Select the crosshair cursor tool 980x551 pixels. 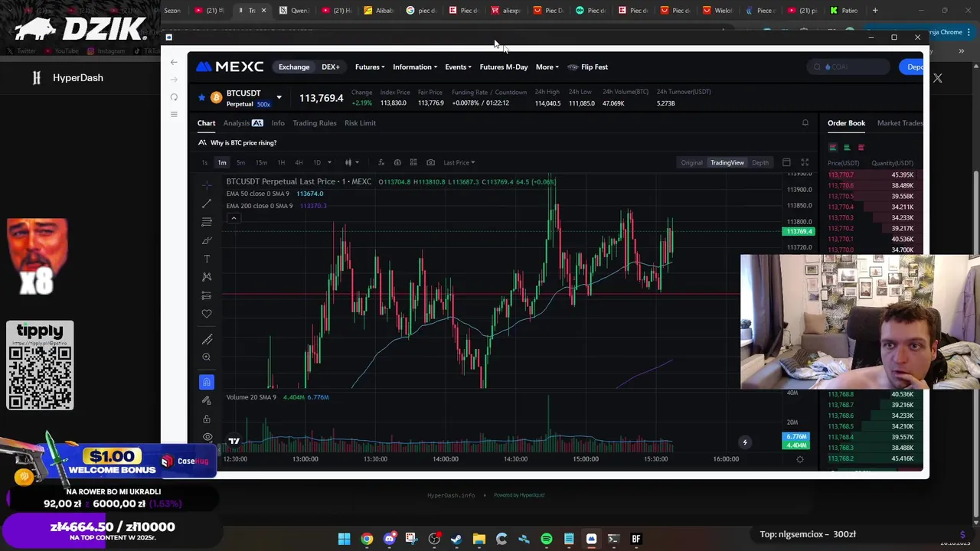[x=207, y=185]
